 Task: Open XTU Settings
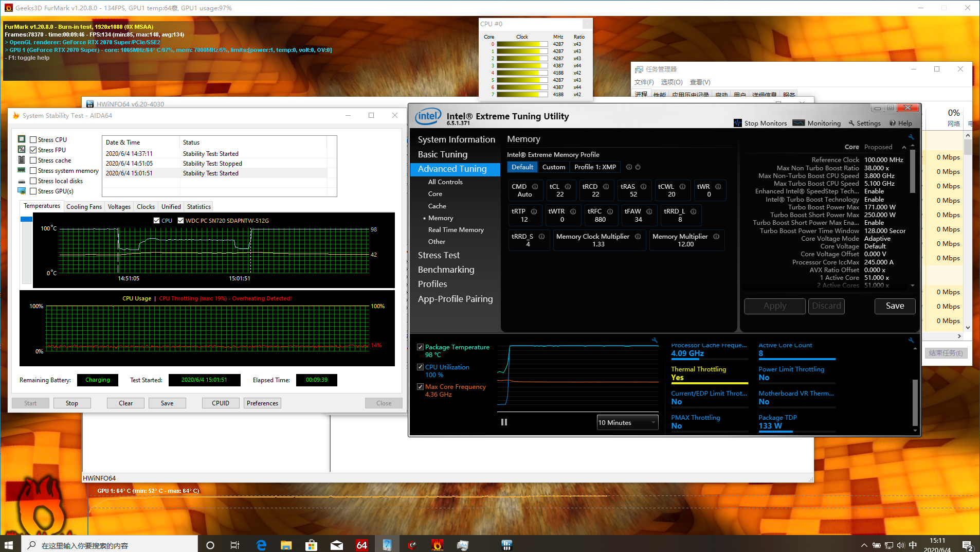coord(864,123)
